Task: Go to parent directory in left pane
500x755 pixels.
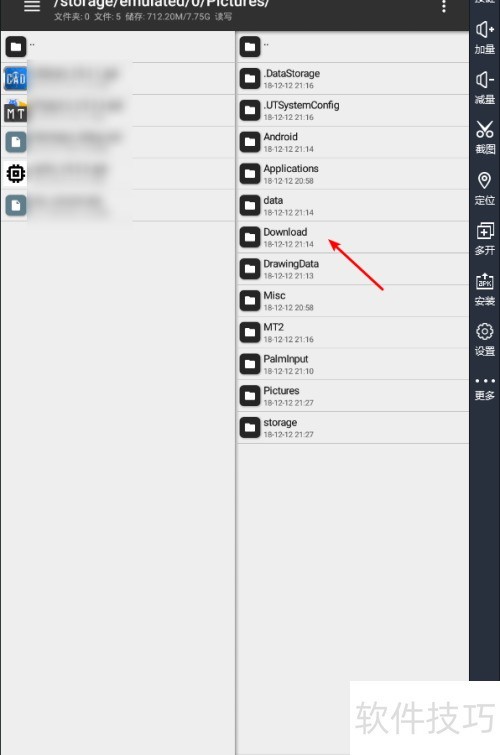Action: tap(118, 47)
